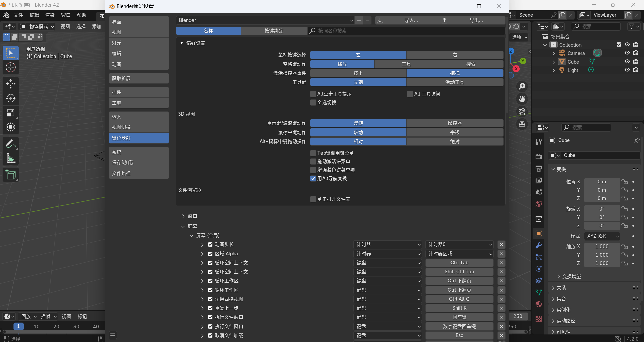Open the Physics properties tab icon
Image resolution: width=644 pixels, height=342 pixels.
point(539,269)
